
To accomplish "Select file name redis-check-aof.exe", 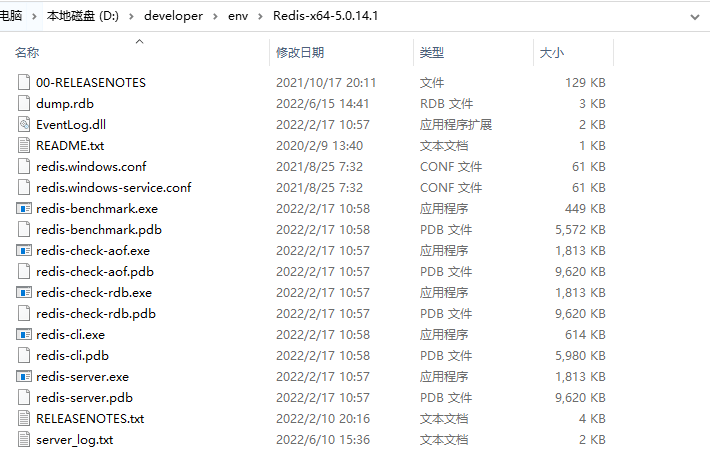I will pyautogui.click(x=93, y=250).
